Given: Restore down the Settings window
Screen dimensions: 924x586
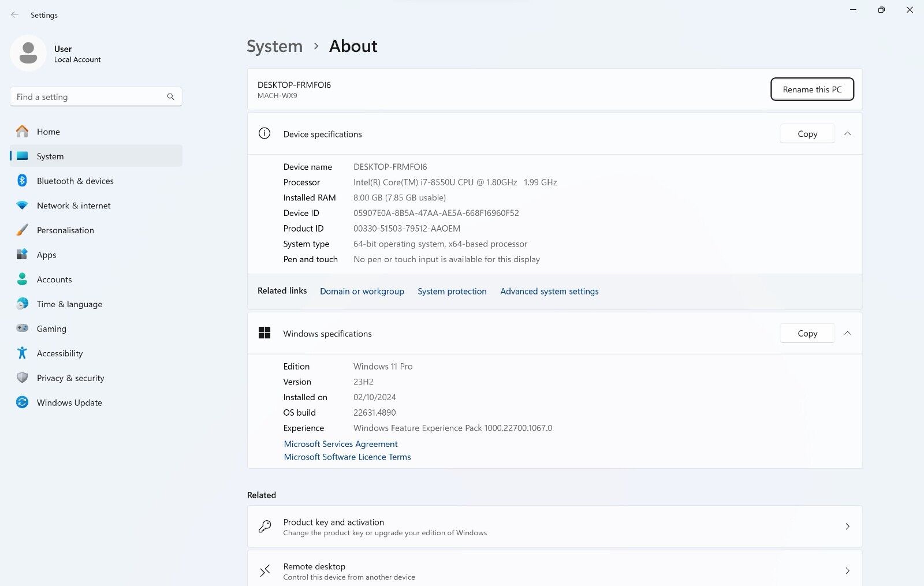Looking at the screenshot, I should tap(881, 10).
